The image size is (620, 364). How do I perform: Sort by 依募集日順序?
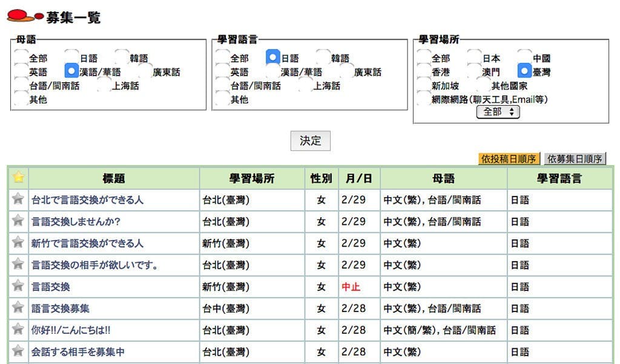coord(575,159)
